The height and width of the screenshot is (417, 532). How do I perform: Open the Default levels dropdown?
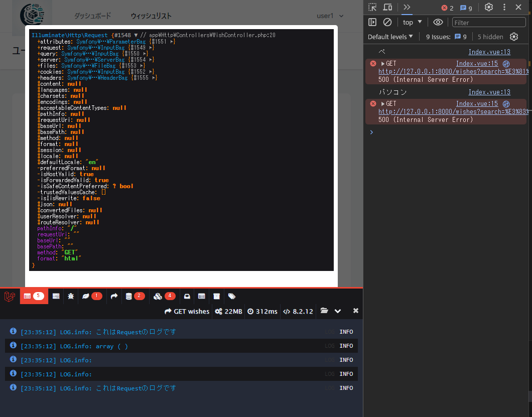[x=390, y=37]
